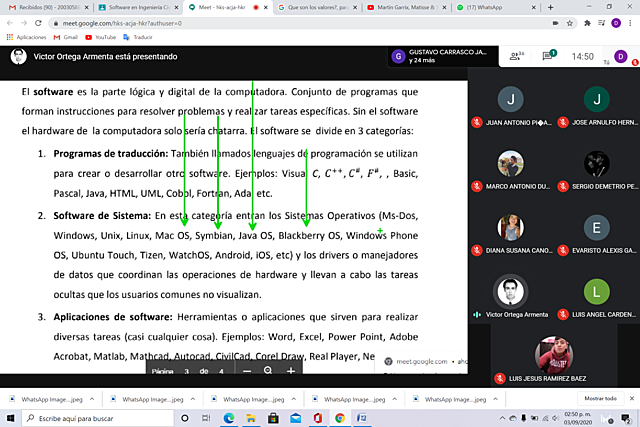Viewport: 640px width, 427px height.
Task: Select the LUIS ANGEL CARDEN participant tile
Action: pyautogui.click(x=597, y=297)
